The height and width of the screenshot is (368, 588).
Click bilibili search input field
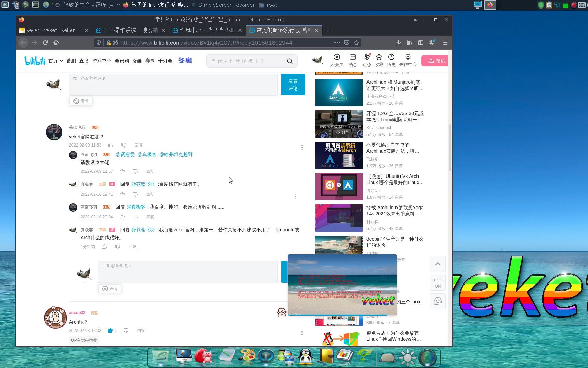pos(247,61)
